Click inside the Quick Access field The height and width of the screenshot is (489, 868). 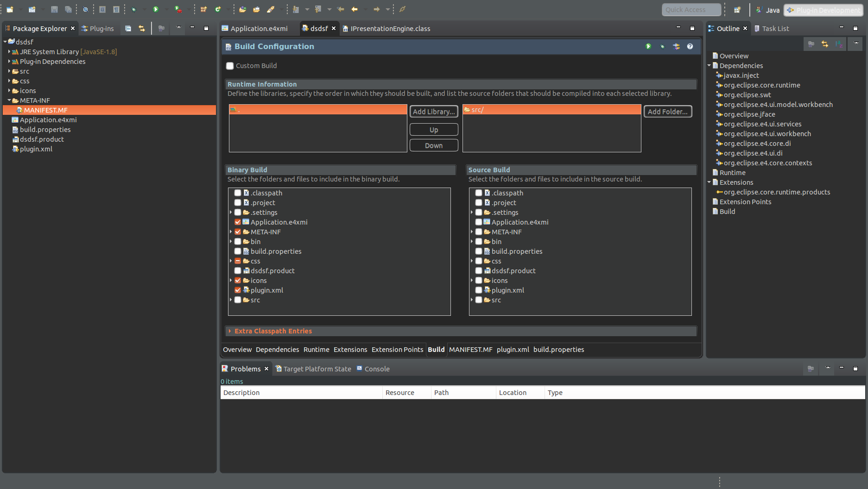pos(691,9)
